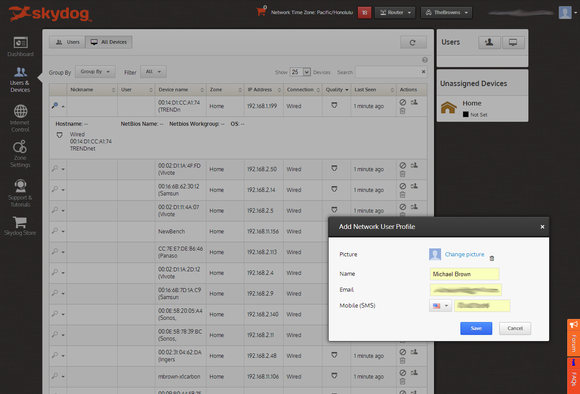Click the 192.168.11.106 IP address cell

(x=264, y=377)
